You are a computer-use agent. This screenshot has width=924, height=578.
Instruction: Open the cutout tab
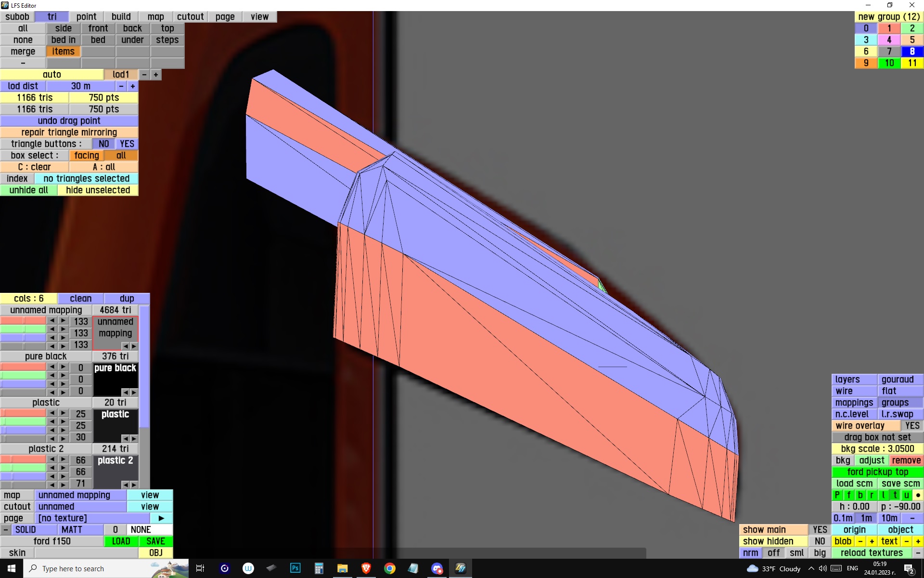[190, 17]
